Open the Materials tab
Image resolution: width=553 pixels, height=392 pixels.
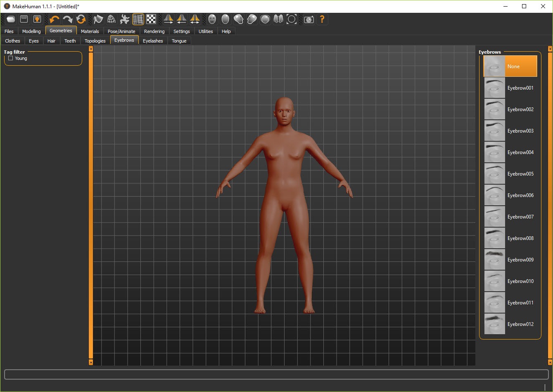click(90, 31)
